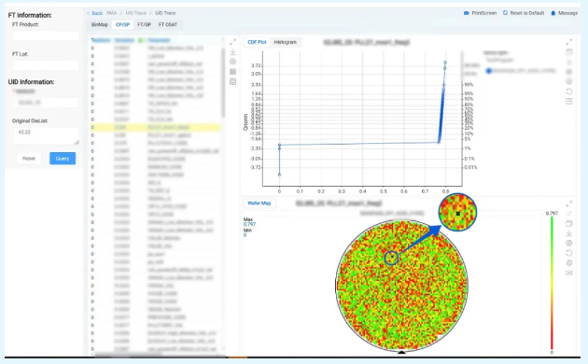Toggle the blue-dot legend series in CDF Plot

click(x=521, y=71)
